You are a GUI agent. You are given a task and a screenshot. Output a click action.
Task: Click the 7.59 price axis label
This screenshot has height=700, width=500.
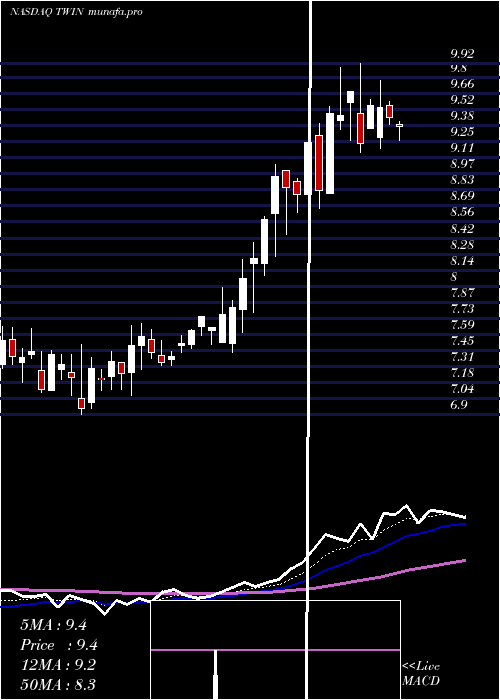[x=462, y=325]
